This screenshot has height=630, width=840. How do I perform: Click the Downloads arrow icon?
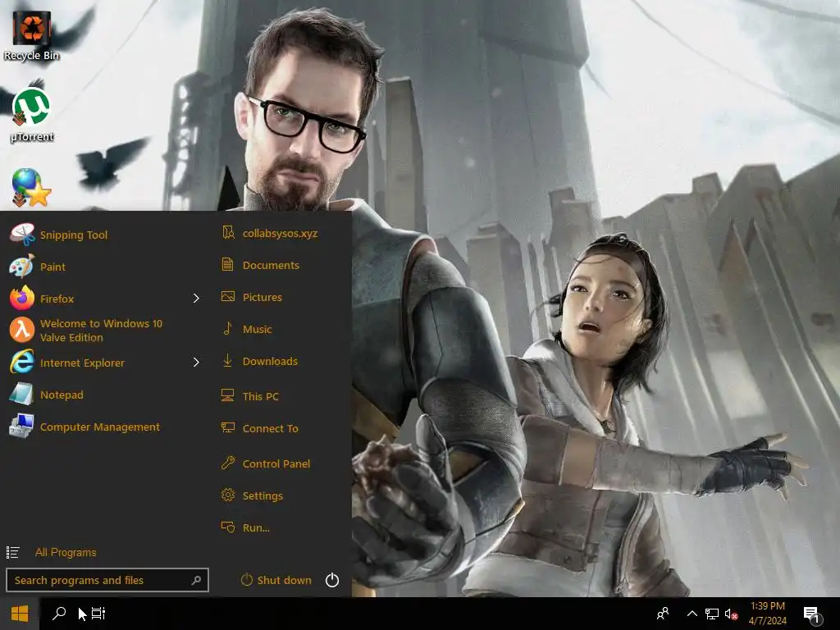pyautogui.click(x=228, y=361)
